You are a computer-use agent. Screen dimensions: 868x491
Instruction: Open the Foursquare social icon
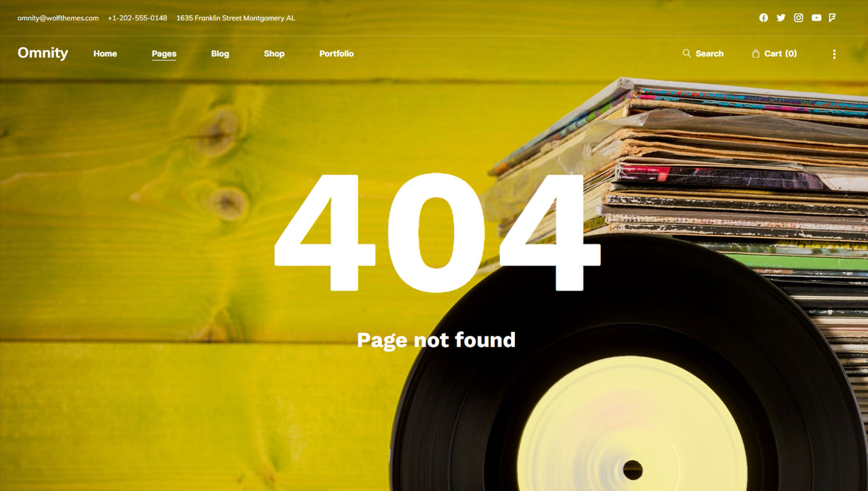[832, 18]
